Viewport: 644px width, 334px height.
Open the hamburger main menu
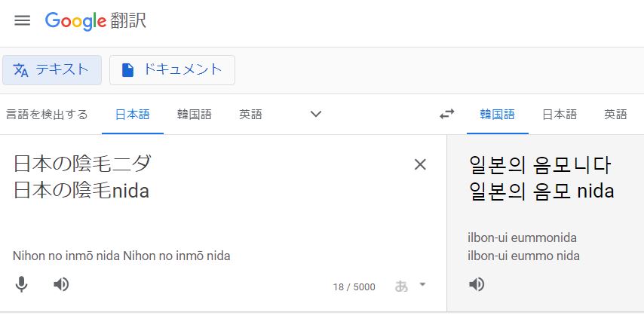click(x=23, y=20)
